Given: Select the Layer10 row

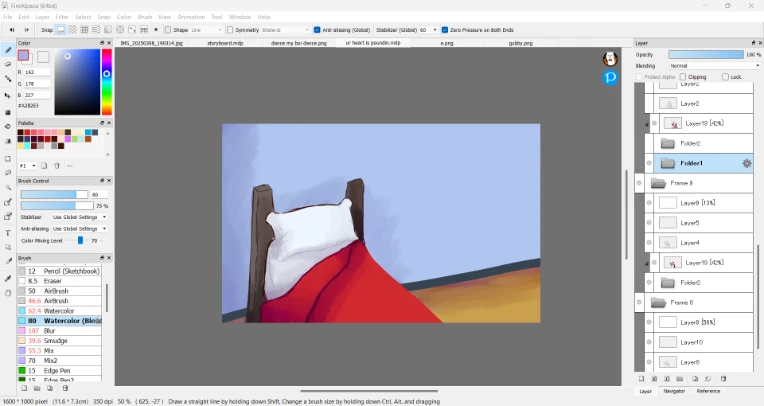Looking at the screenshot, I should 699,342.
